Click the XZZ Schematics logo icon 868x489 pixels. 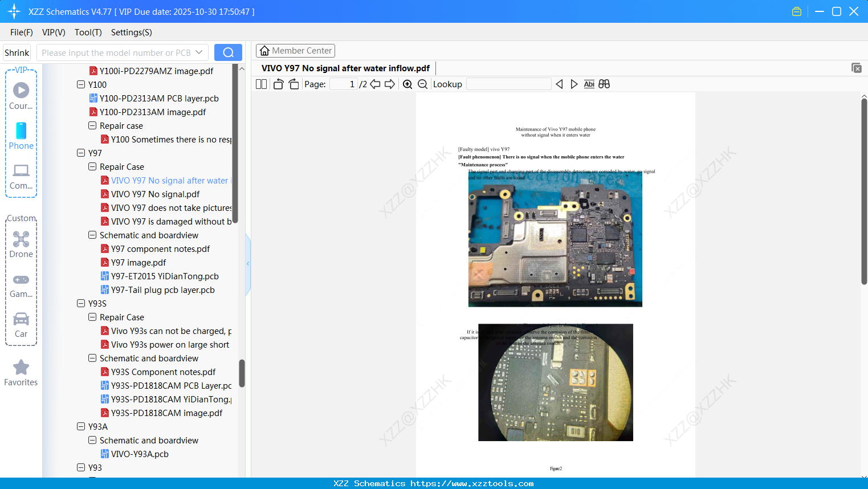click(14, 11)
